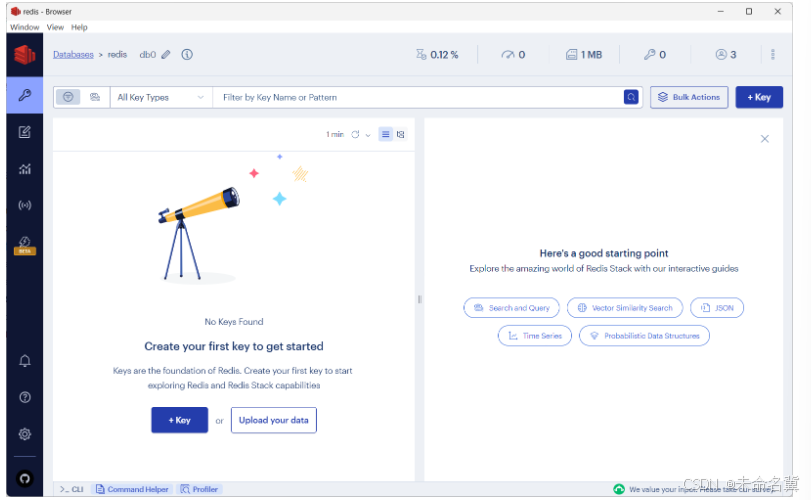
Task: Click the CPU 0.12 % indicator
Action: [x=437, y=54]
